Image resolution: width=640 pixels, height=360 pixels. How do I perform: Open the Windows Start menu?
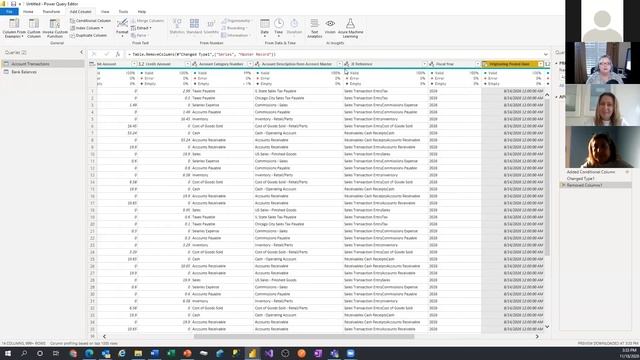[x=7, y=353]
